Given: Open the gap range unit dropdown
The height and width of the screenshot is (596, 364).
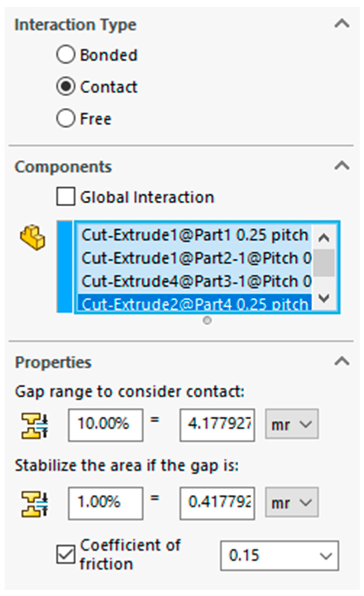Looking at the screenshot, I should 292,425.
